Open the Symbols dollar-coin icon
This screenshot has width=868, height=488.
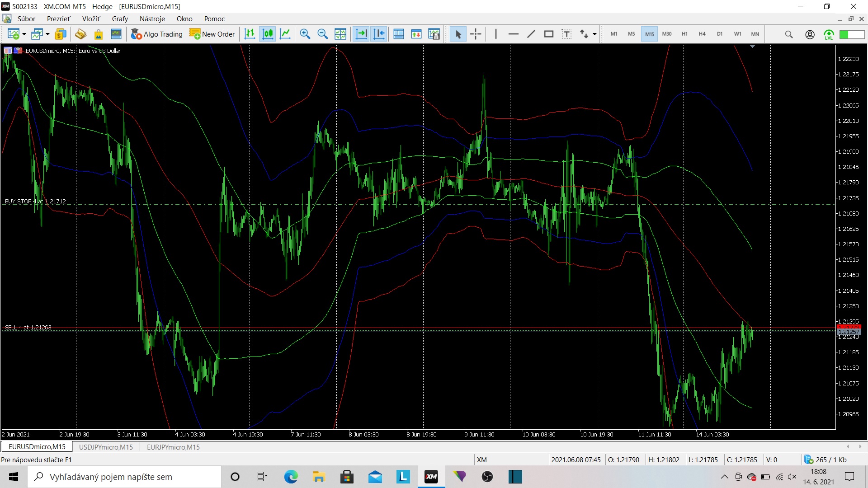click(60, 34)
